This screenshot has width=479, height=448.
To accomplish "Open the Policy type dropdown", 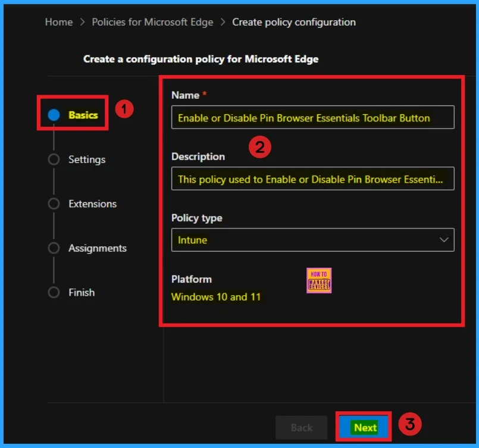I will (313, 240).
